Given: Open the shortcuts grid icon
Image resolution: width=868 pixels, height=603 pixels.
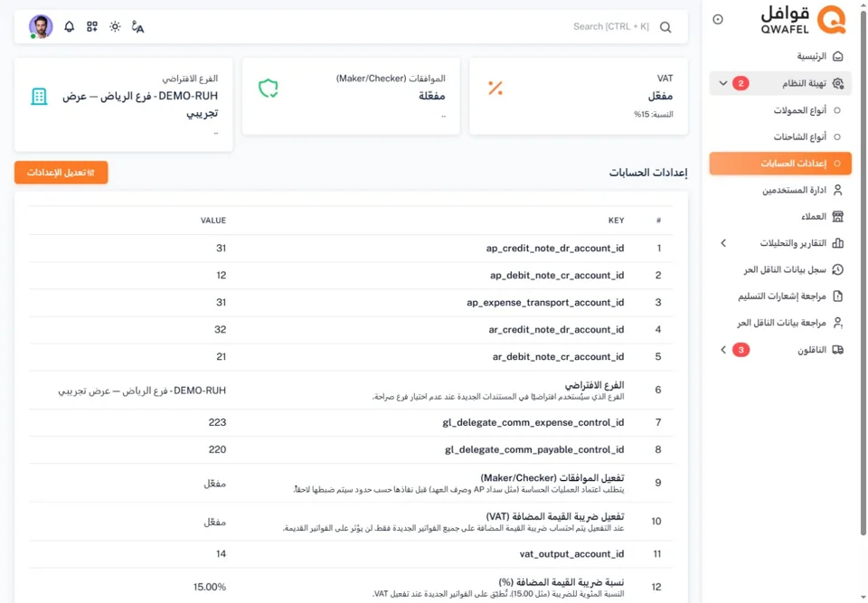Looking at the screenshot, I should 92,26.
